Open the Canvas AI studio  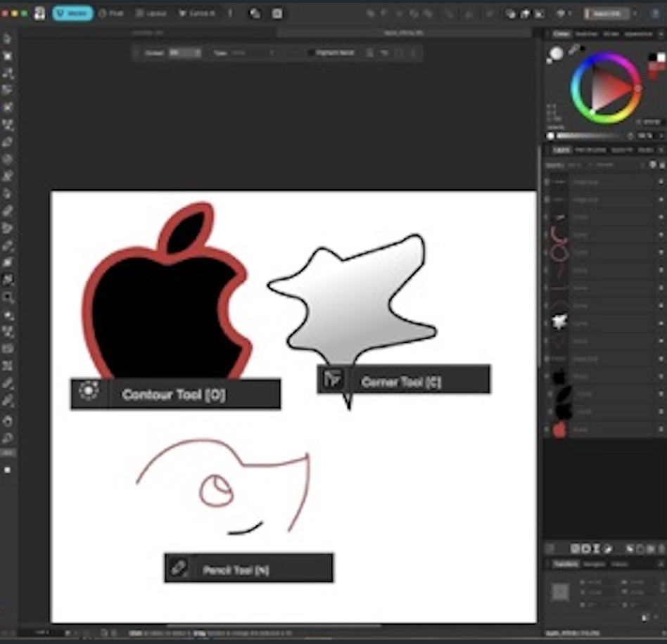(197, 13)
